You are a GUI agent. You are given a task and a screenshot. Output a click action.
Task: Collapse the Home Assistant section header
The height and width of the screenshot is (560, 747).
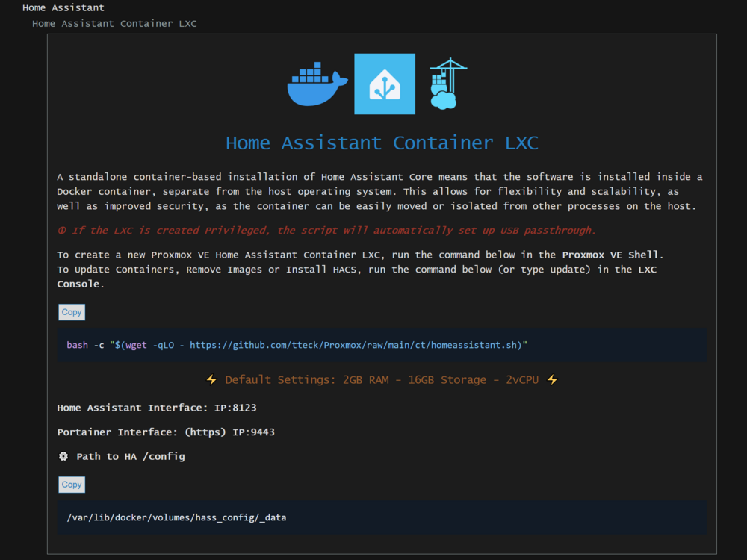point(63,8)
